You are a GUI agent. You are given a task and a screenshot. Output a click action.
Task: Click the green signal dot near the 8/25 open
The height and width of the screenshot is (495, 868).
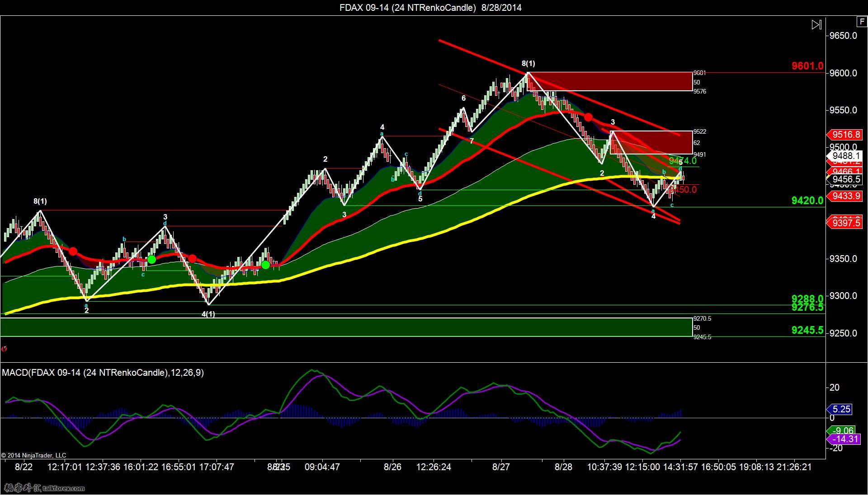[266, 265]
